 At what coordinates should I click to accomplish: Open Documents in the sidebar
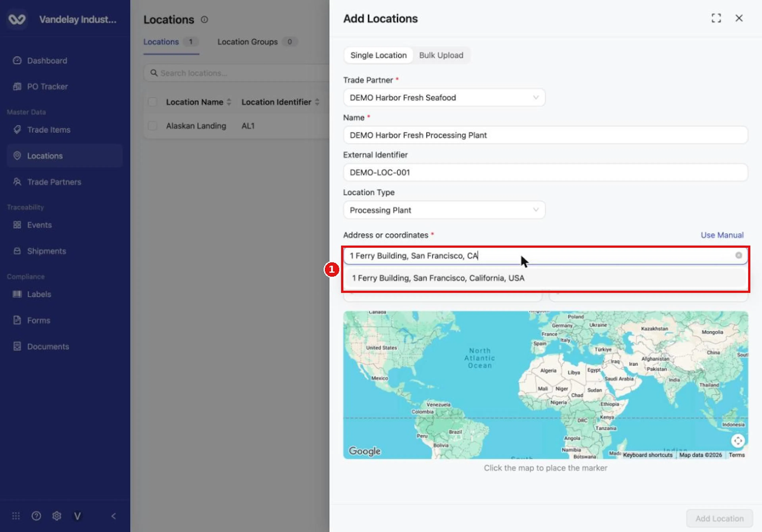click(48, 347)
